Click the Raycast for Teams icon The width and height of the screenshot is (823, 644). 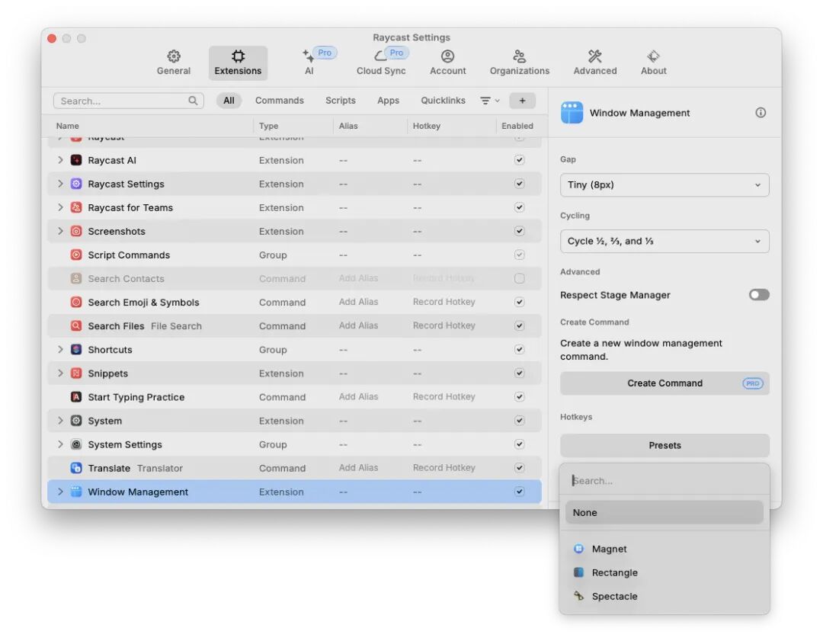(76, 207)
